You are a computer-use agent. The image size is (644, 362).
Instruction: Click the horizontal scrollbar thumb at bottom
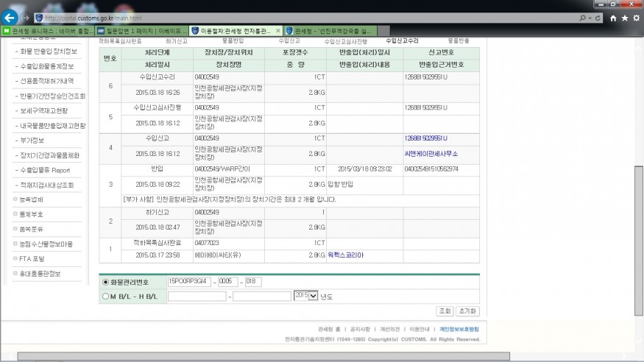click(x=263, y=356)
